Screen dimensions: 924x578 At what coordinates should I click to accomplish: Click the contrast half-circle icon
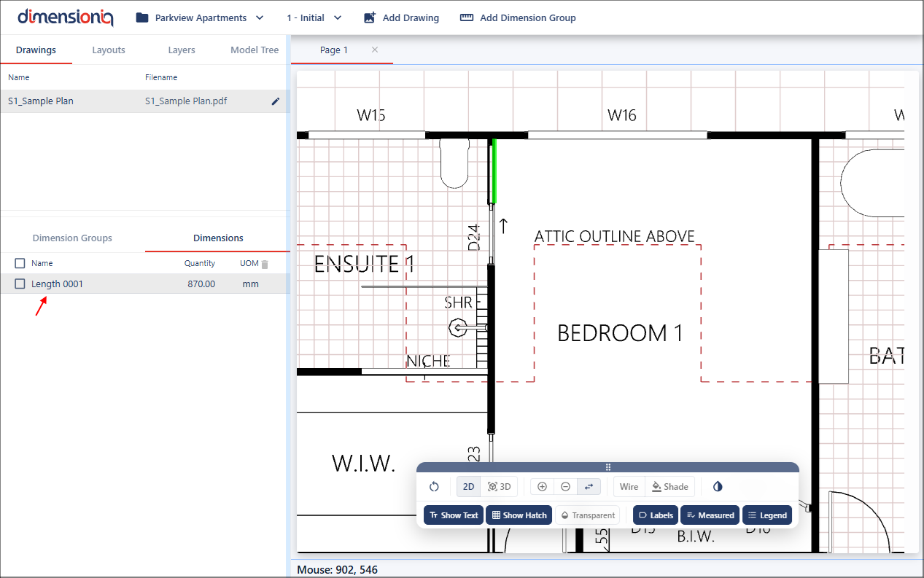pyautogui.click(x=718, y=487)
